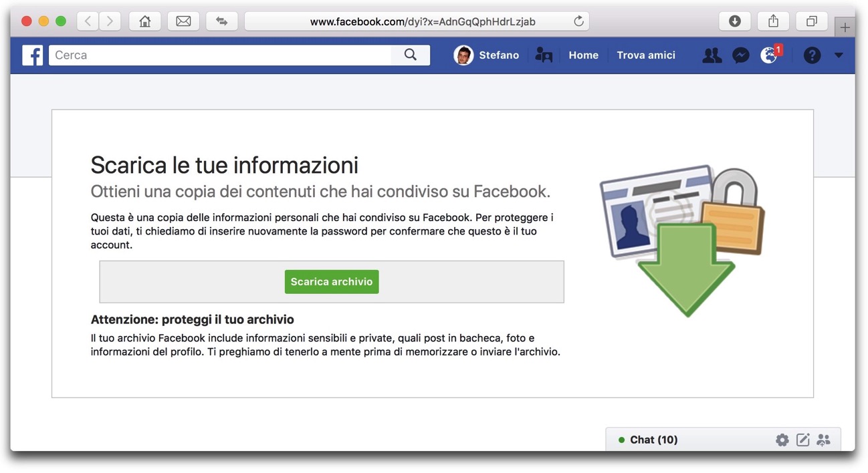Open a new tab with plus button
The image size is (868, 473).
[x=845, y=28]
